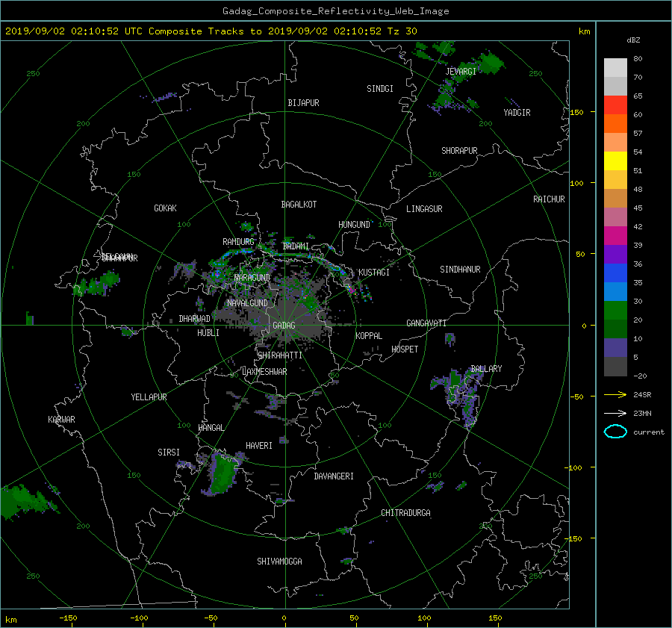Click the JEVARGI location label
This screenshot has height=628, width=672.
point(461,72)
